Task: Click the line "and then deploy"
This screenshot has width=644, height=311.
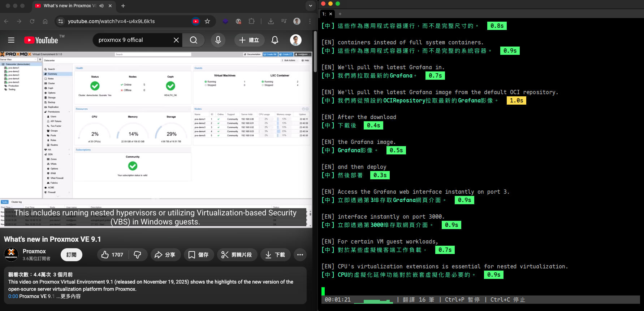Action: [x=362, y=167]
